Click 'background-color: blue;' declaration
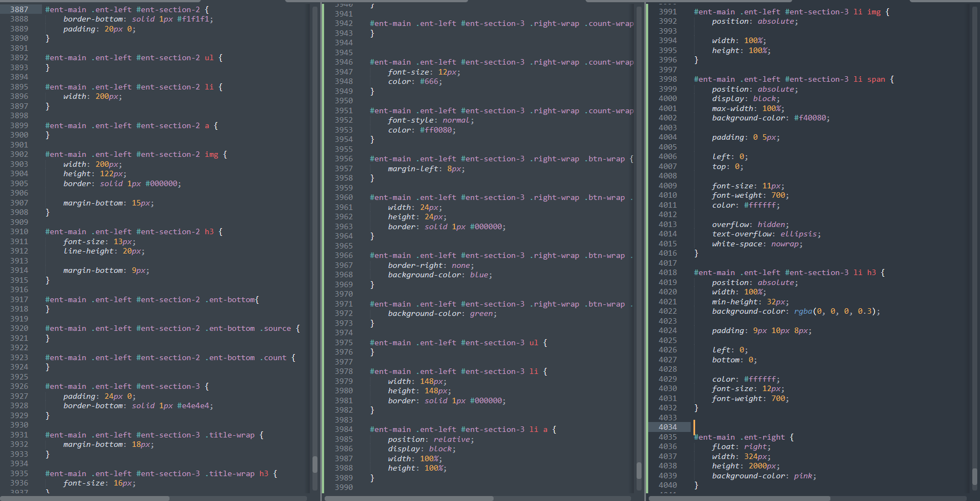980x501 pixels. point(440,275)
